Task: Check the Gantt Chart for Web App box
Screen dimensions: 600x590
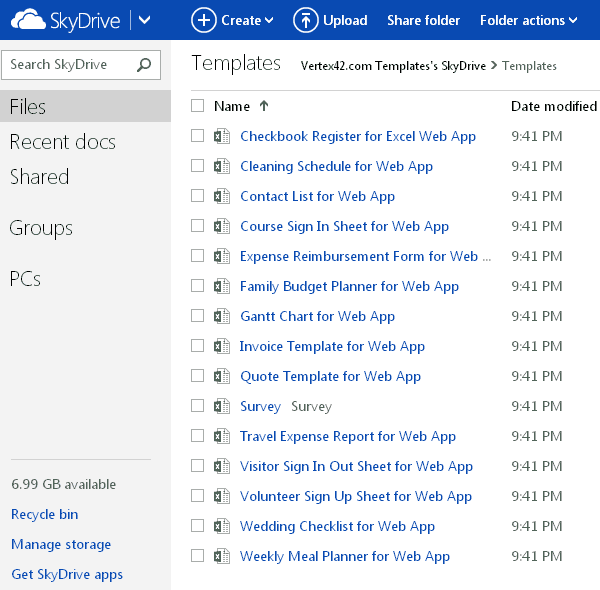Action: tap(197, 316)
